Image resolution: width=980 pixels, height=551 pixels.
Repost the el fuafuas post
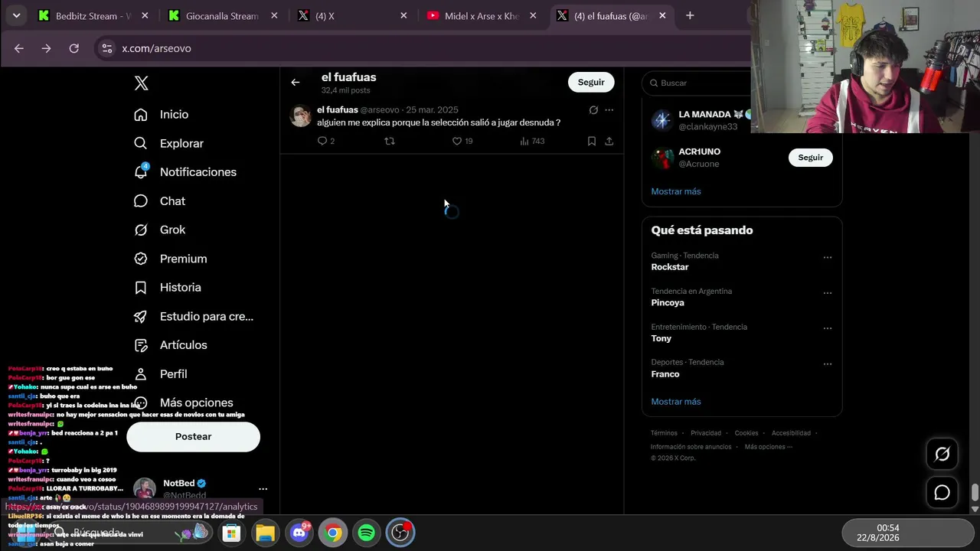[389, 141]
